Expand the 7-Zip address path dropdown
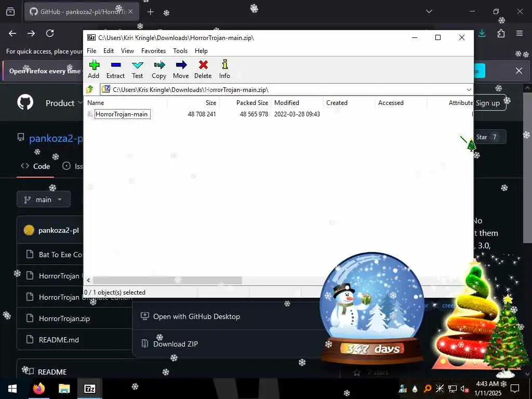The height and width of the screenshot is (399, 532). [469, 89]
